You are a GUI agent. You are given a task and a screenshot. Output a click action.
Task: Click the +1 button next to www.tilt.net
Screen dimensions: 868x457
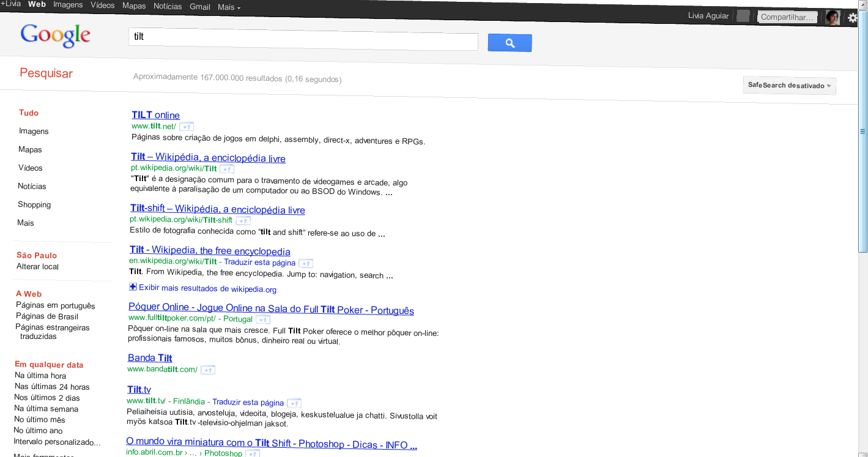point(187,127)
